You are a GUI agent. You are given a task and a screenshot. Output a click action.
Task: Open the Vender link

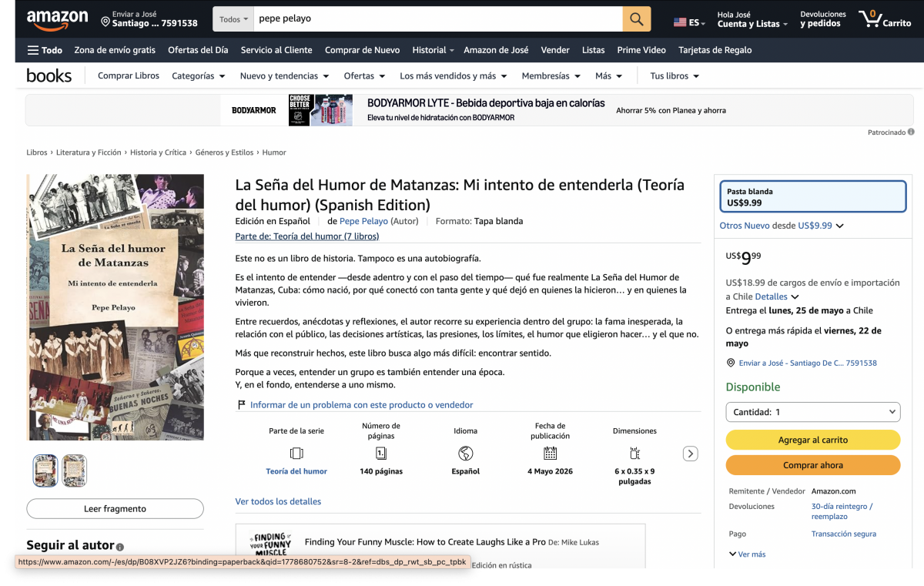(555, 50)
